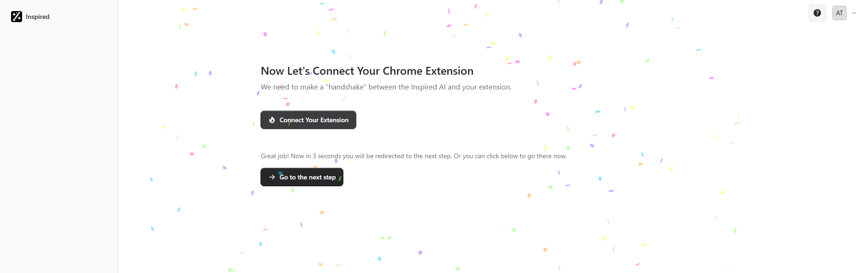Click "Inspired AI" in the description sentence

pyautogui.click(x=428, y=87)
